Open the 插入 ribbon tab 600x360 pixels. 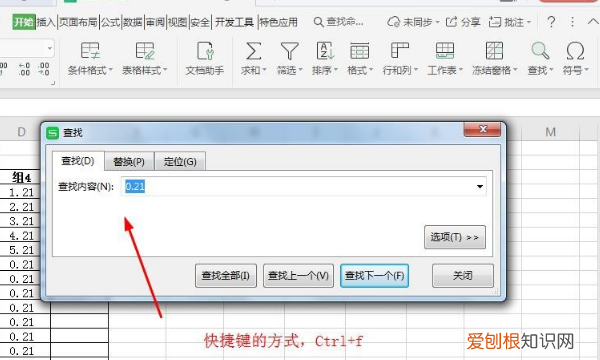point(46,22)
